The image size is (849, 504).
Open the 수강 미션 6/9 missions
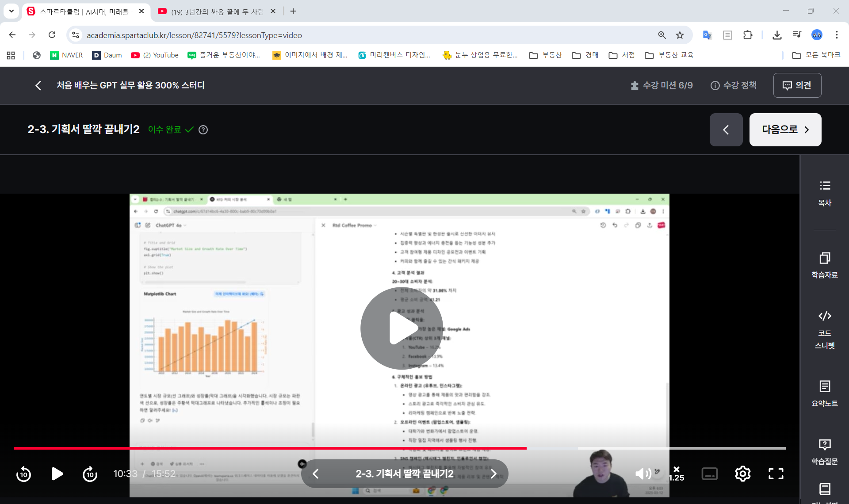coord(662,85)
